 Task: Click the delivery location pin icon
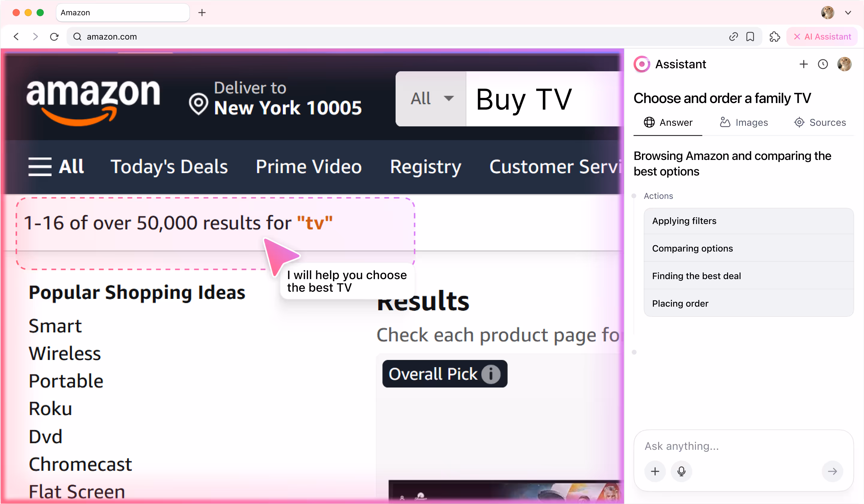coord(198,104)
